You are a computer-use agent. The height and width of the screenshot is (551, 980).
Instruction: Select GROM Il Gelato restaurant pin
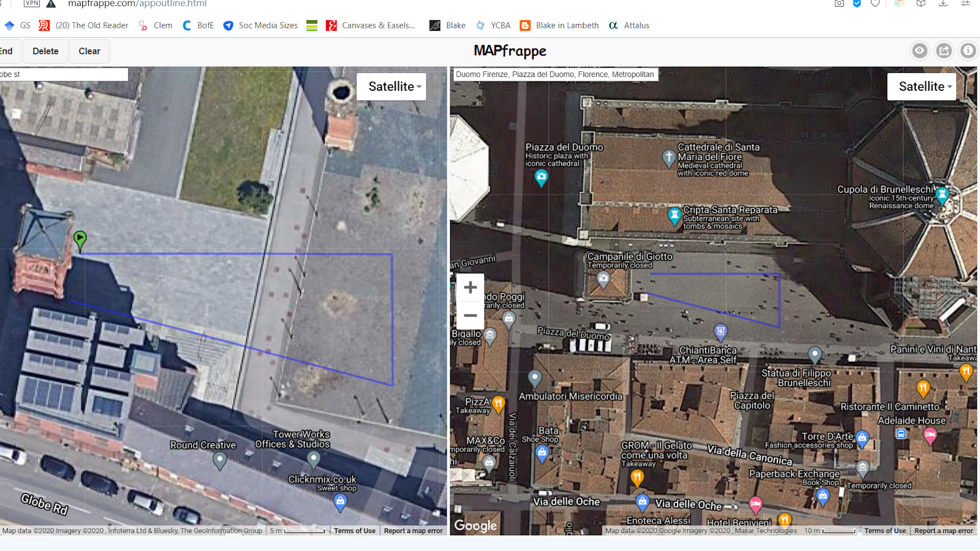636,478
